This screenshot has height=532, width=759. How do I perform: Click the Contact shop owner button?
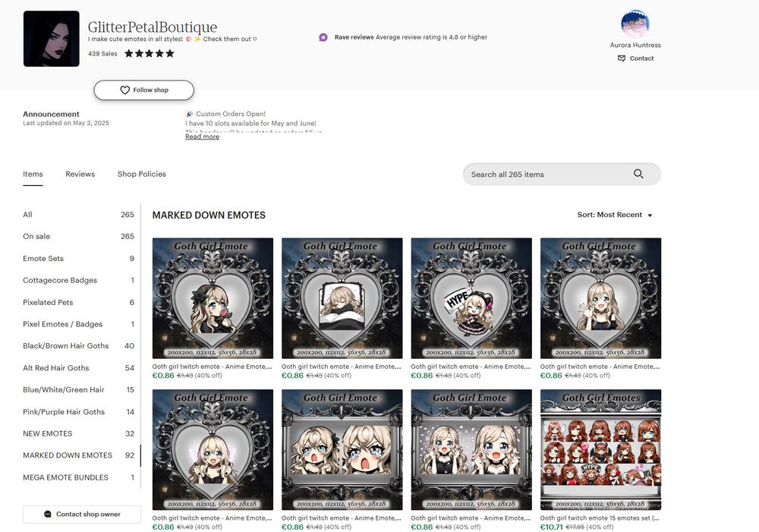pos(82,514)
